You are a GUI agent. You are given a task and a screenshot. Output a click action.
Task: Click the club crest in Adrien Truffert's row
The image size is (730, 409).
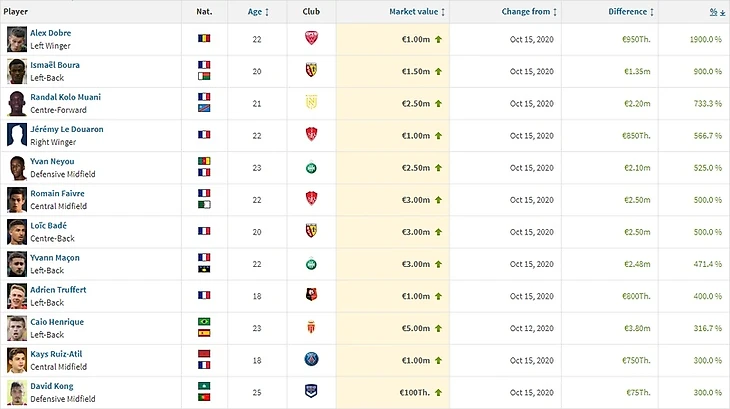point(311,294)
